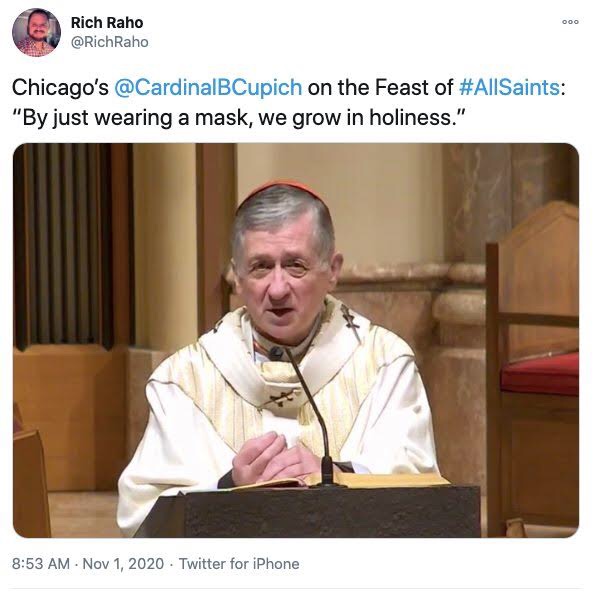Open the Rich Raho display name

click(107, 23)
